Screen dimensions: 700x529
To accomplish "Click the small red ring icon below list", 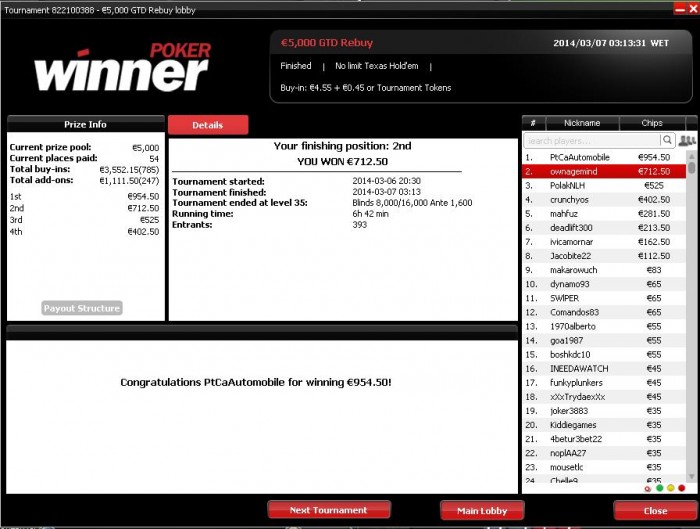I will tap(648, 488).
